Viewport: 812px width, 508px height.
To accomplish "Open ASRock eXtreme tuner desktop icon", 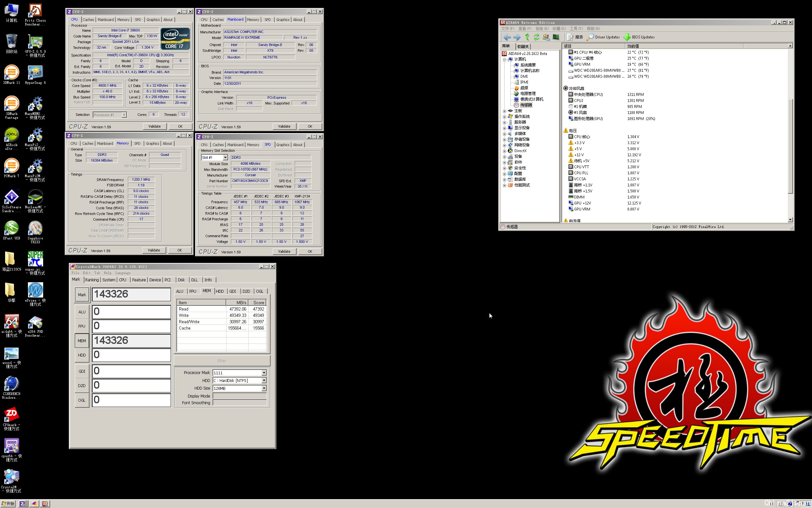I will tap(11, 139).
